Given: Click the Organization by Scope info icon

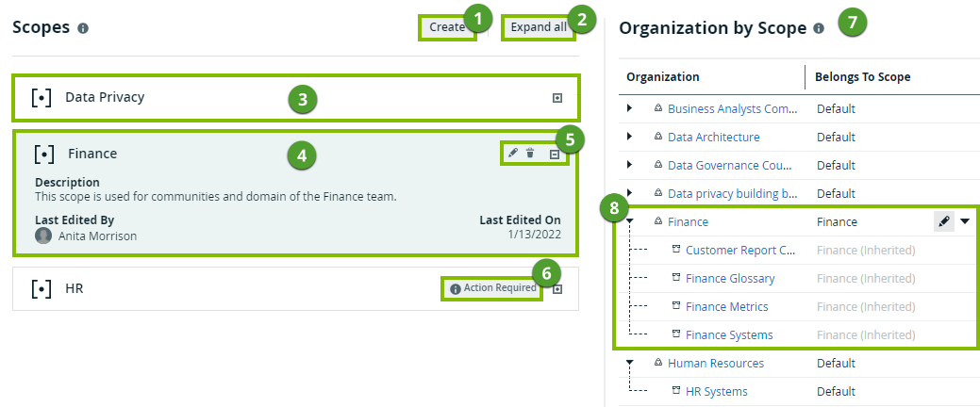Looking at the screenshot, I should [819, 28].
